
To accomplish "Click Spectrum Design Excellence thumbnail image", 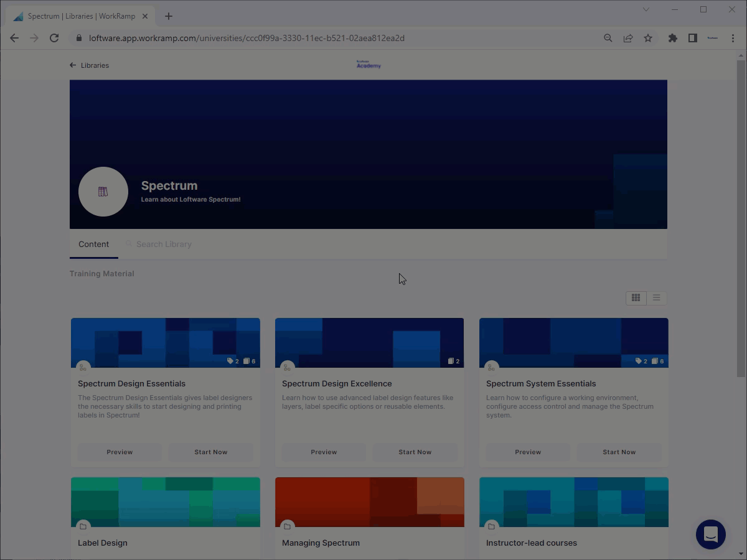I will click(370, 343).
